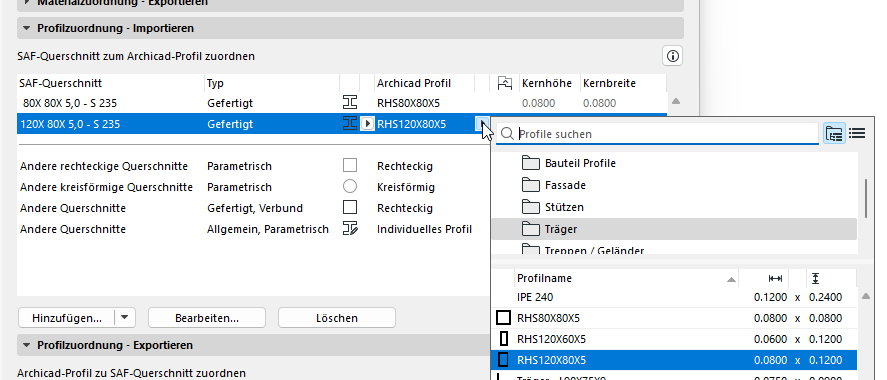Collapse Profilzuordnung - Importieren section

tap(26, 28)
